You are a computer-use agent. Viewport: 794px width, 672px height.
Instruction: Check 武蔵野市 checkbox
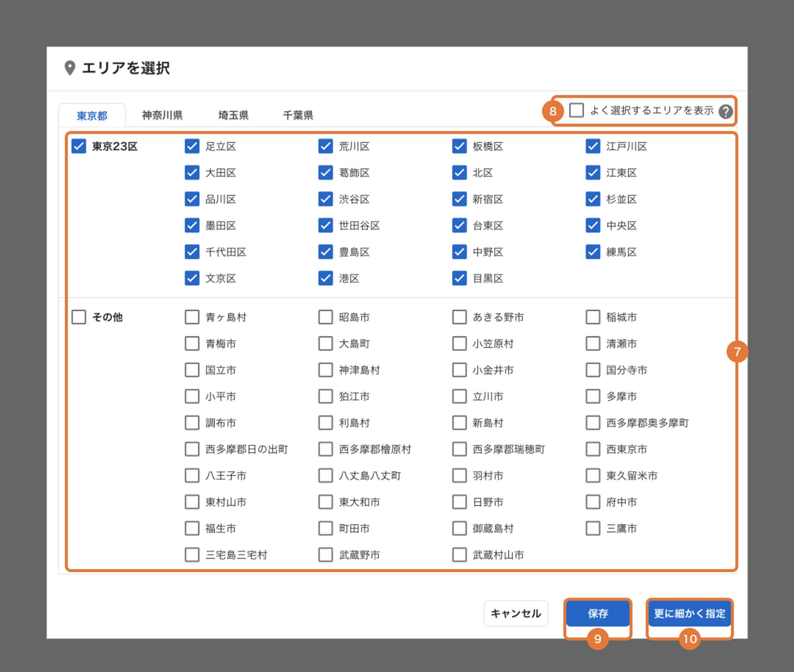pyautogui.click(x=326, y=555)
